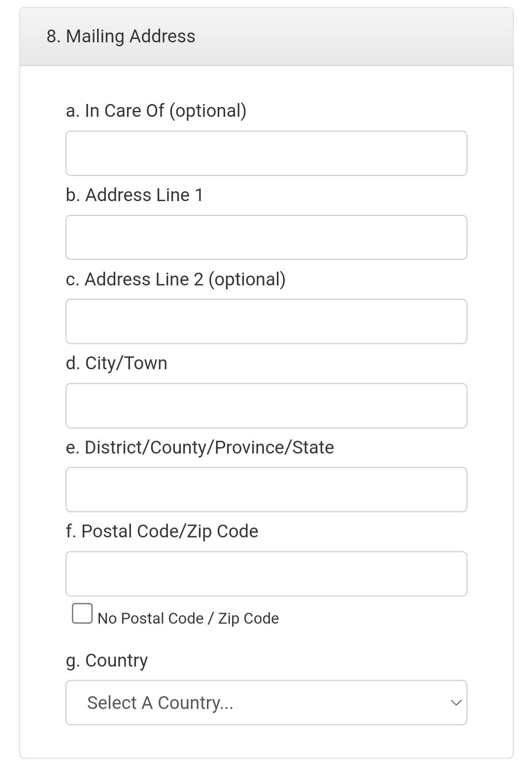Click the District/County/Province/State text box
The width and height of the screenshot is (532, 769).
(x=266, y=489)
